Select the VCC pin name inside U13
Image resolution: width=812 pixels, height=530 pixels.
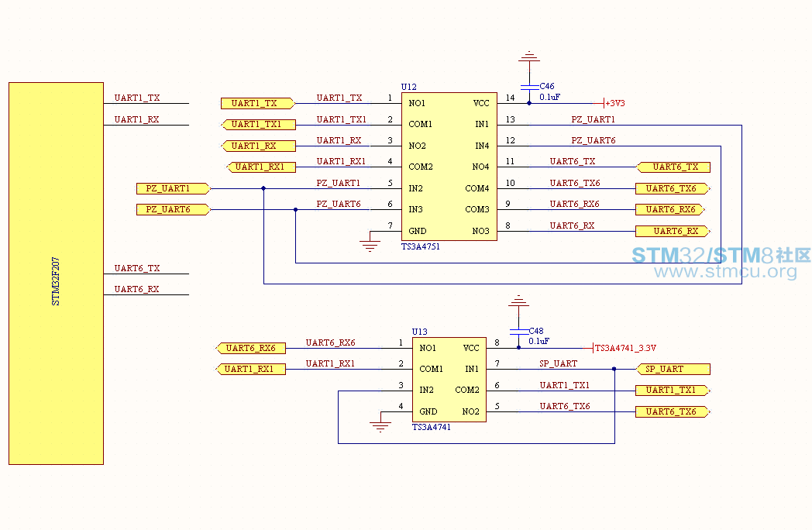click(471, 348)
